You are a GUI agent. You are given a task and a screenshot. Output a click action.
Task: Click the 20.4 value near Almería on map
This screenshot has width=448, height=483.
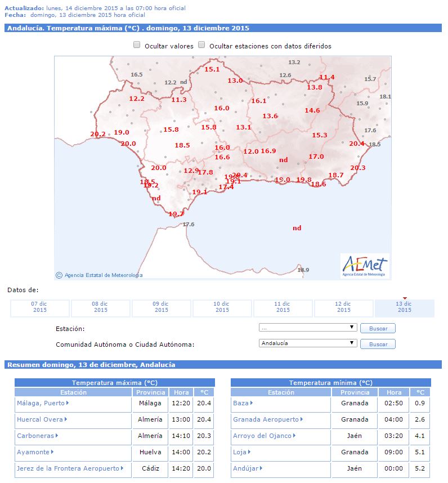357,144
